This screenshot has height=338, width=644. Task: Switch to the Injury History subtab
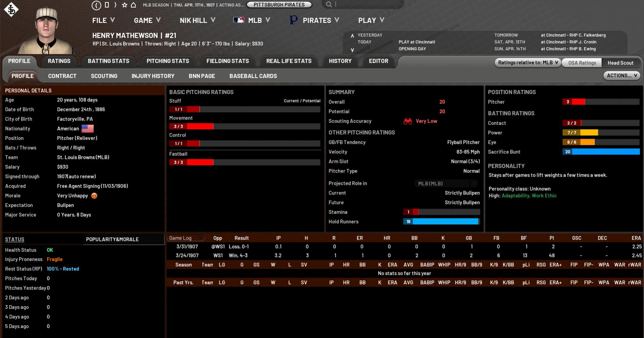(x=153, y=76)
